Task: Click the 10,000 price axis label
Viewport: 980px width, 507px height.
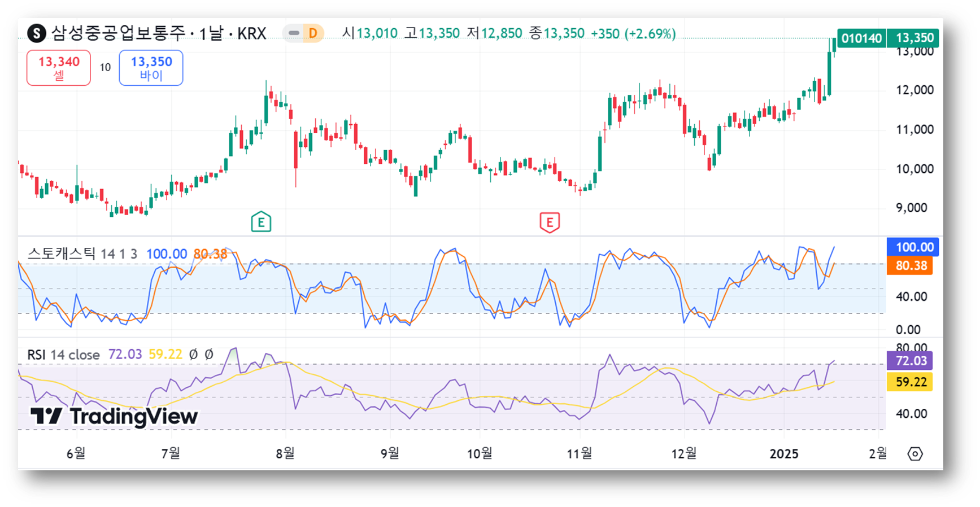Action: click(914, 169)
